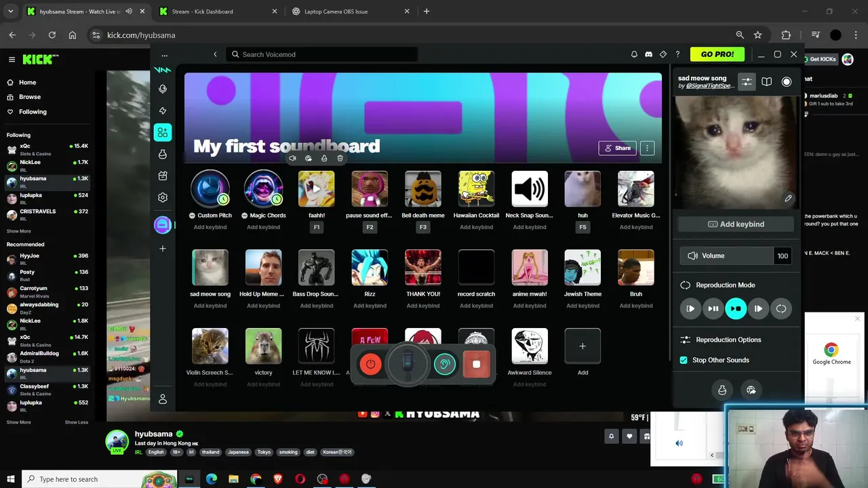This screenshot has width=868, height=488.
Task: Toggle the hear-myself ear icon on floating bar
Action: click(x=445, y=365)
